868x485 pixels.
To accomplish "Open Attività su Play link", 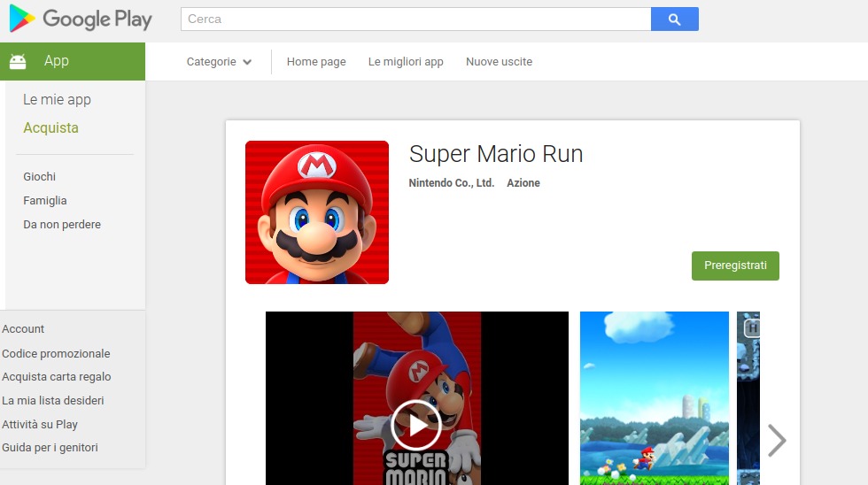I will 40,424.
